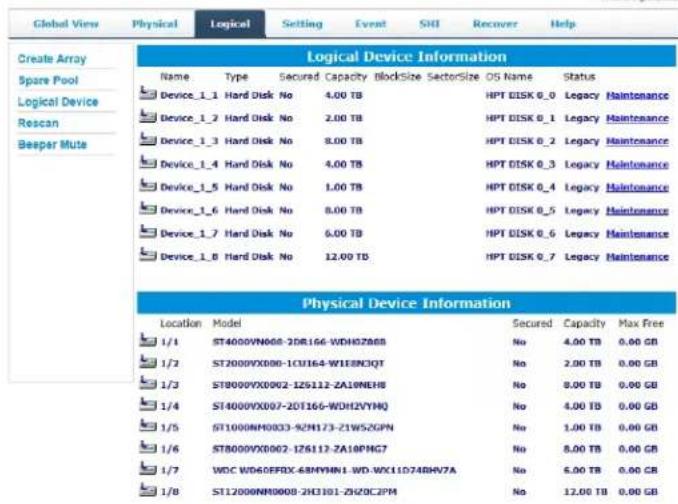Open Maintenance for HPT DISK 0_7
678x504 pixels.
(637, 257)
